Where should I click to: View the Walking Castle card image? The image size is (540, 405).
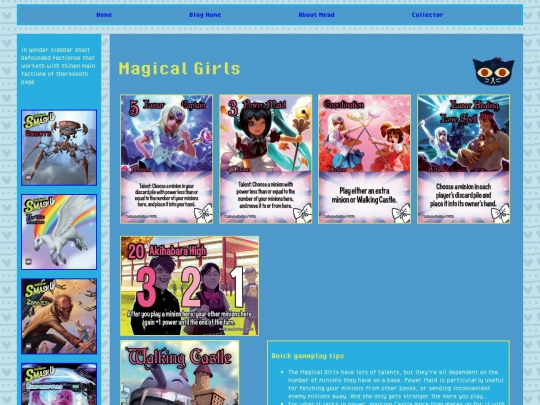[179, 373]
